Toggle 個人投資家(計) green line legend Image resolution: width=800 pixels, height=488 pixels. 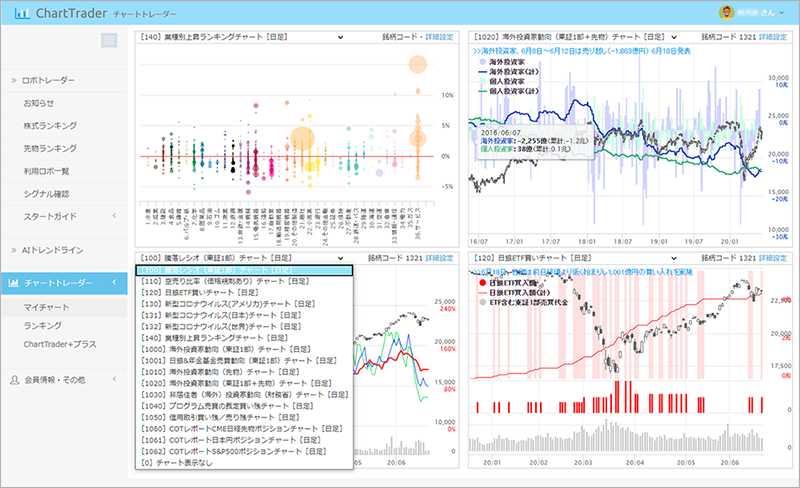click(x=509, y=91)
